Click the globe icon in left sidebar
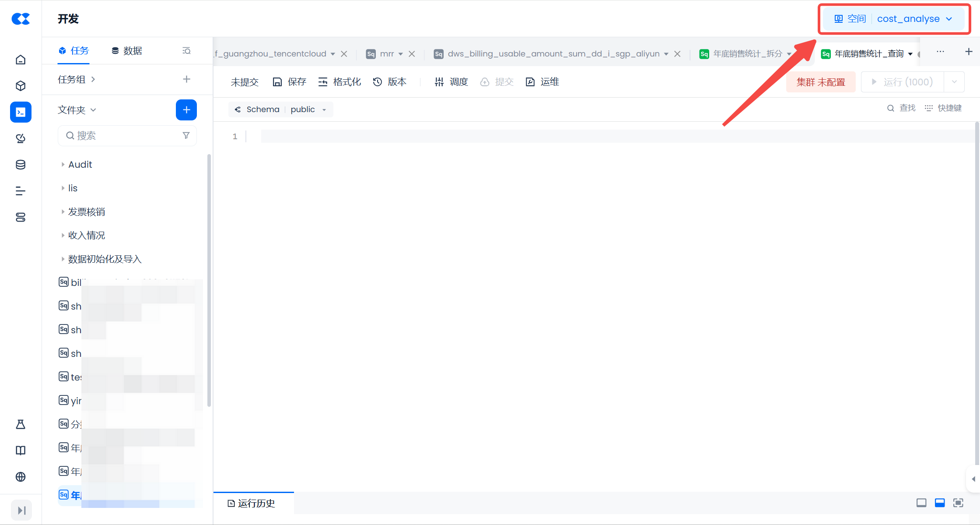 (x=21, y=477)
